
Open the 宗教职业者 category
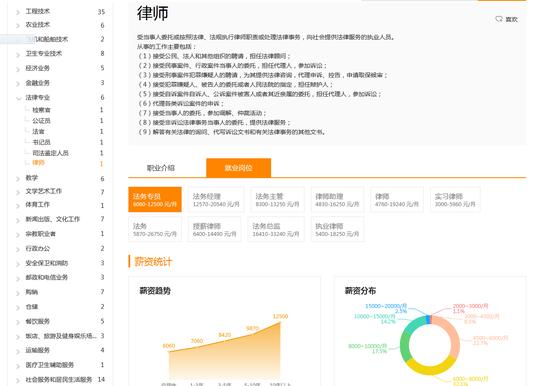click(x=40, y=234)
